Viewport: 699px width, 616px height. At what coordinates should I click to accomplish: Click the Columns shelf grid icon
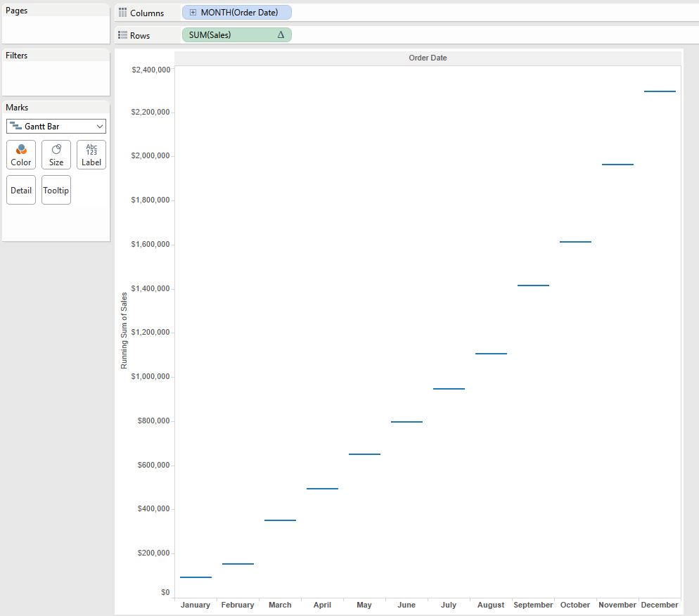point(122,13)
